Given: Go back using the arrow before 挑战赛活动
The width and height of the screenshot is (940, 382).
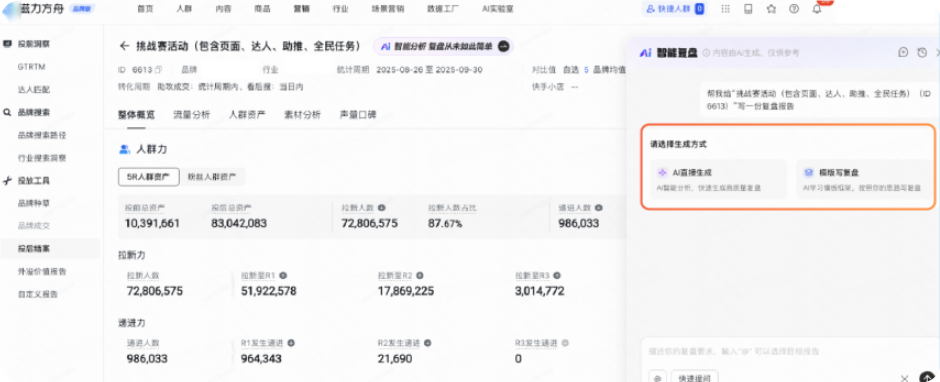Looking at the screenshot, I should tap(125, 46).
